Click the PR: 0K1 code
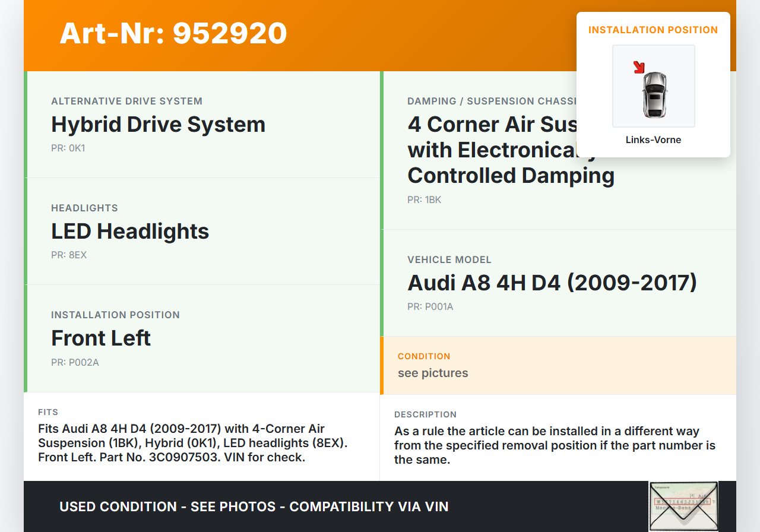 click(x=68, y=148)
